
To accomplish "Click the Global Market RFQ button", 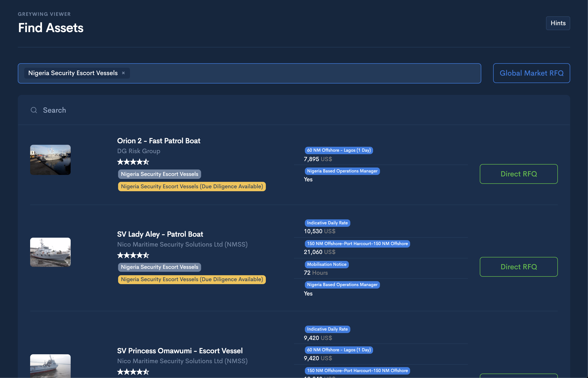I will [531, 73].
